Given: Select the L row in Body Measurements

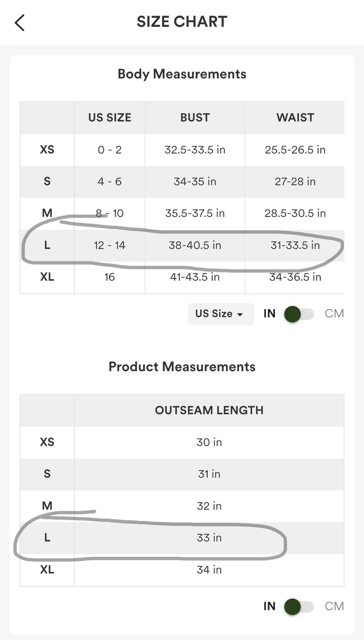Looking at the screenshot, I should [47, 245].
